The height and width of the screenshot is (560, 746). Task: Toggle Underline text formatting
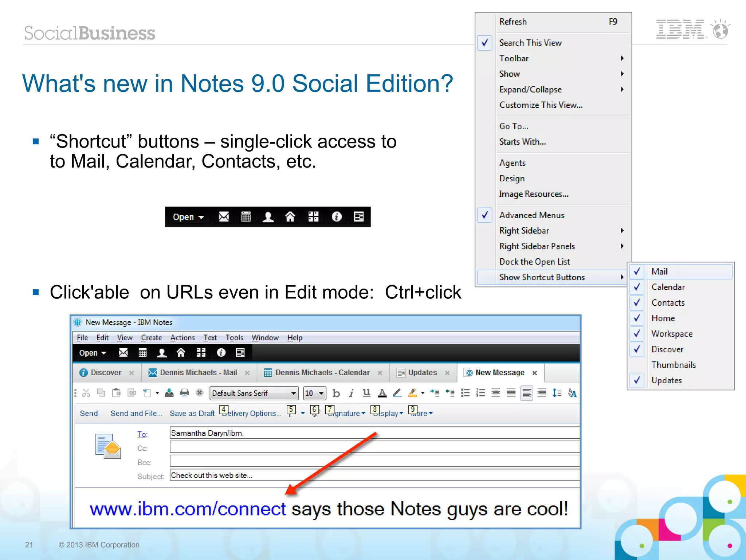click(366, 393)
